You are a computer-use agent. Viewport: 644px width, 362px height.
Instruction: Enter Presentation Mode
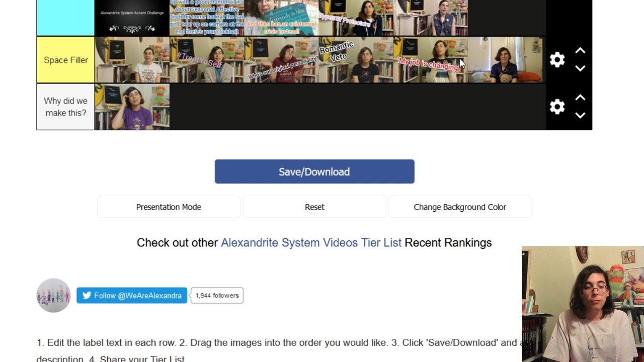pos(169,207)
